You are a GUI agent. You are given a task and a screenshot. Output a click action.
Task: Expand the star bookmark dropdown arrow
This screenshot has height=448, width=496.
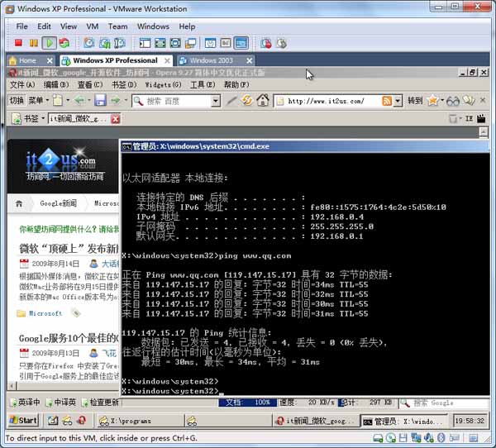tap(442, 101)
